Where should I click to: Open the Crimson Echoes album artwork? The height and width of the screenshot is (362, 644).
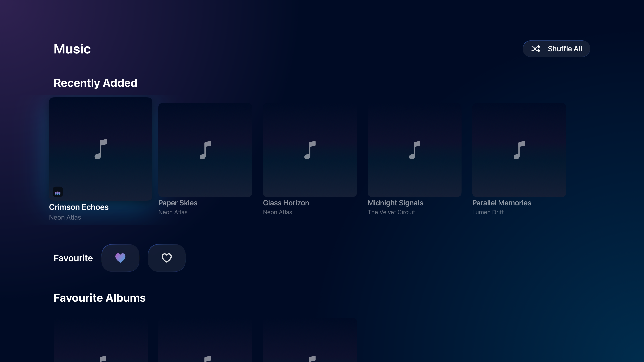coord(100,149)
